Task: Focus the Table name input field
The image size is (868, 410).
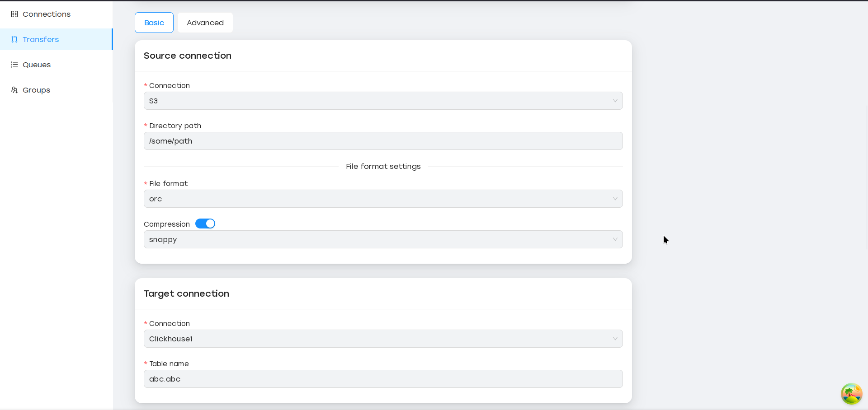Action: coord(382,379)
